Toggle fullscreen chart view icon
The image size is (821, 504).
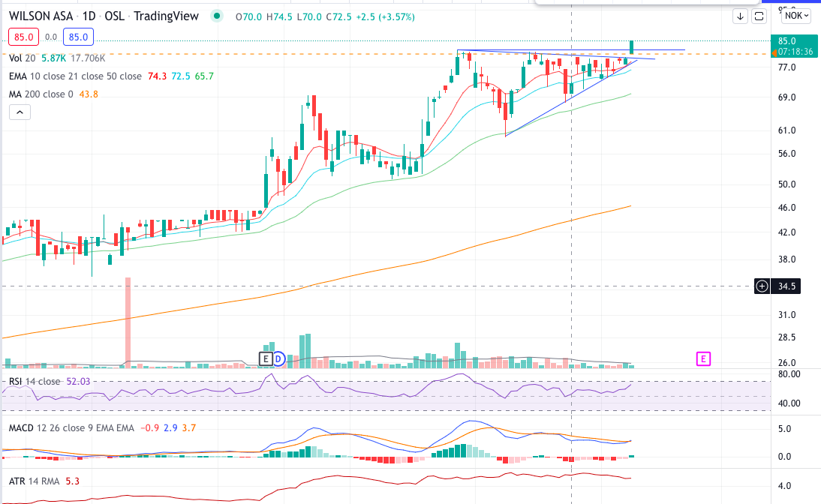click(x=759, y=16)
